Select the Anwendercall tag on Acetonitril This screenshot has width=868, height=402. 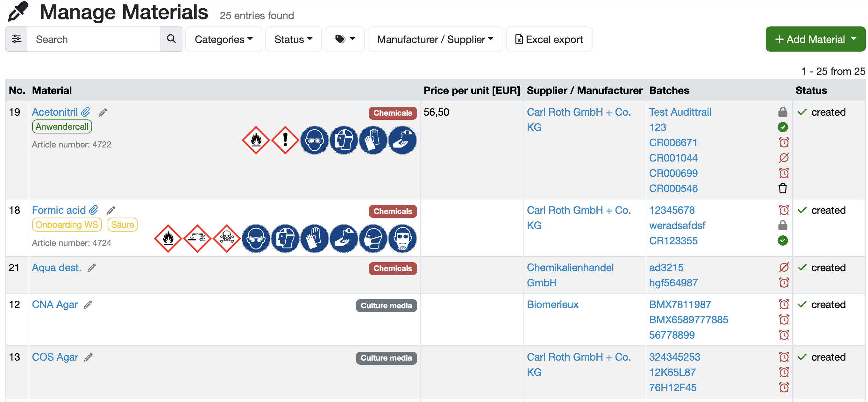[62, 127]
